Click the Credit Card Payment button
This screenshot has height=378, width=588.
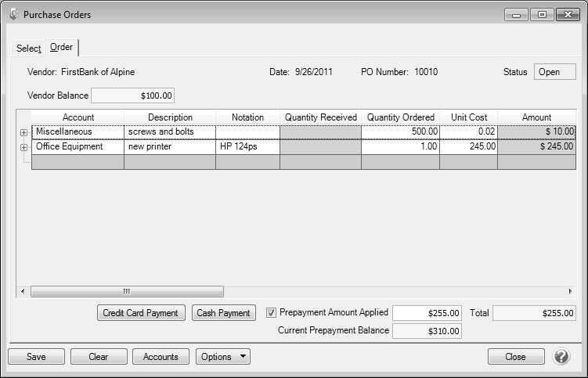(x=141, y=313)
